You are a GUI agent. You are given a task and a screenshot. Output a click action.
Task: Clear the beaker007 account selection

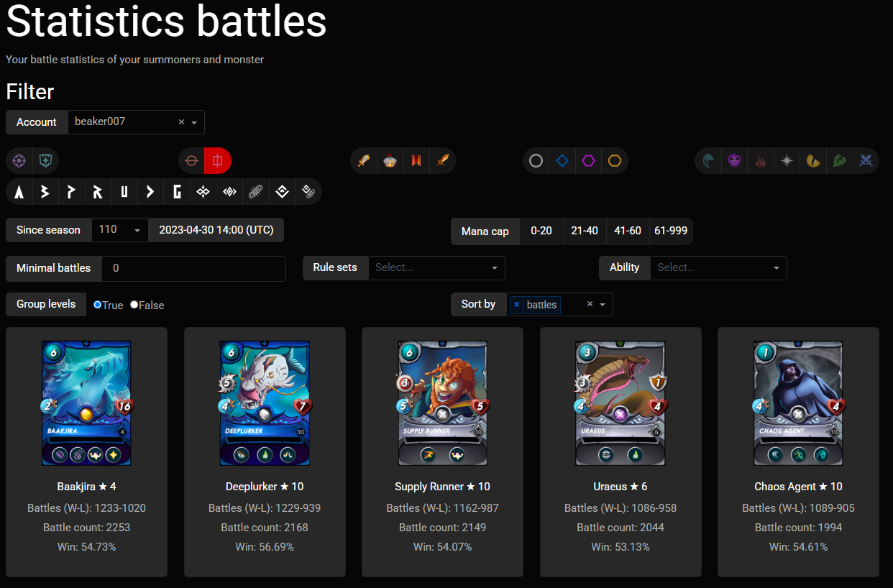[181, 122]
